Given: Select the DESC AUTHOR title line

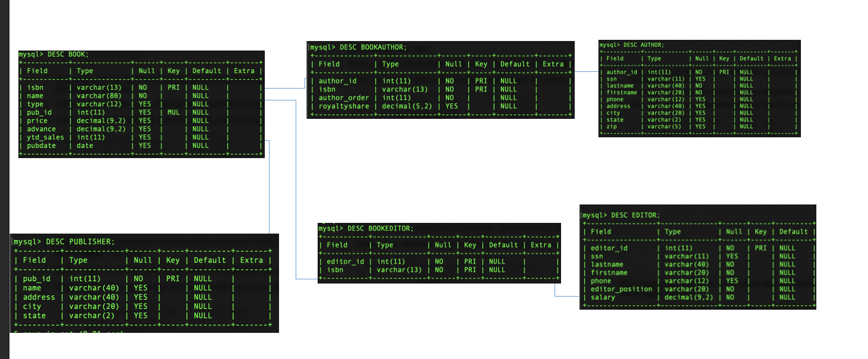Looking at the screenshot, I should 632,45.
